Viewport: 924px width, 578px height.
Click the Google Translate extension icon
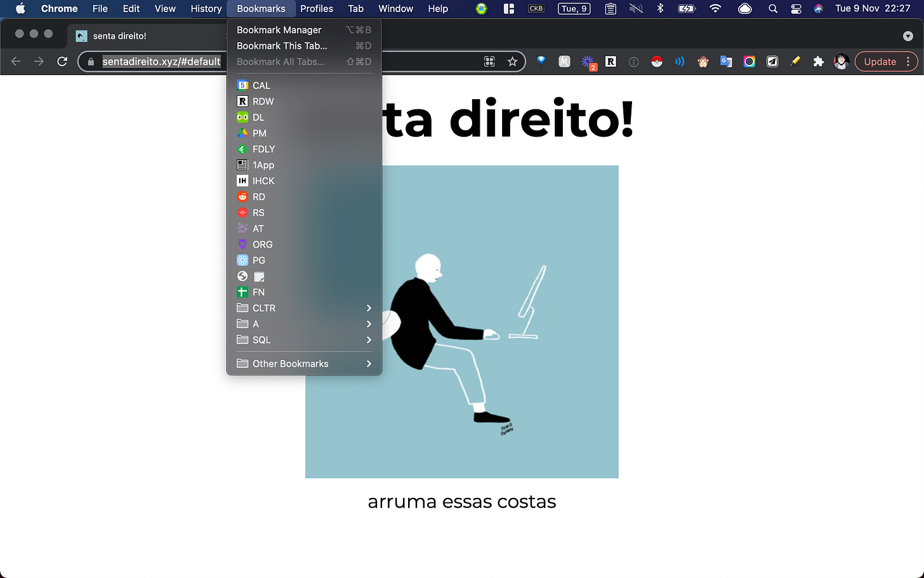pyautogui.click(x=726, y=62)
